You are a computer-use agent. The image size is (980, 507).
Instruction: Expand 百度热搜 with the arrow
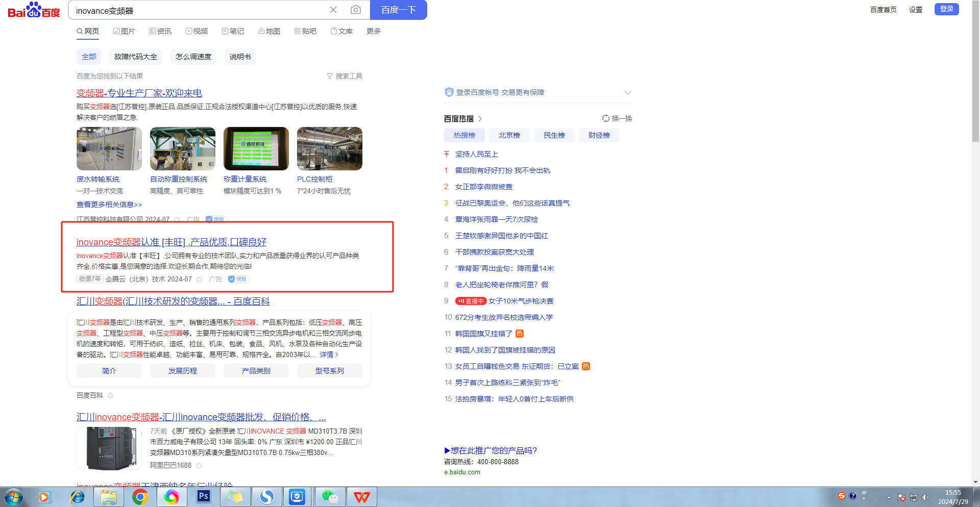pos(480,119)
